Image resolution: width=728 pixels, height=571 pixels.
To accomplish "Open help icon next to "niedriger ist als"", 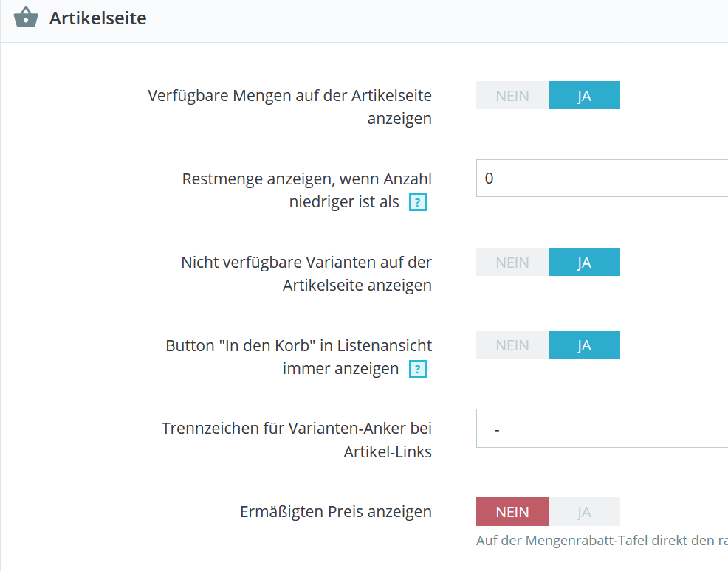I will tap(418, 203).
